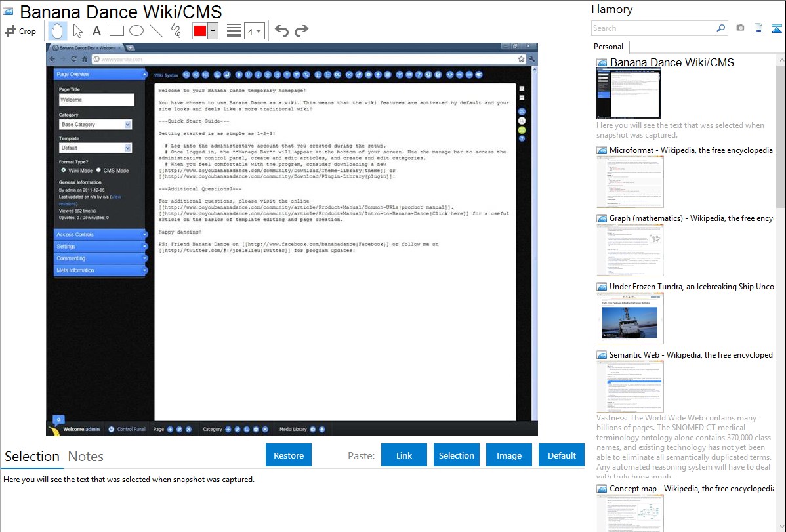
Task: Click the Banana Dance Dev browser tab
Action: (86, 48)
